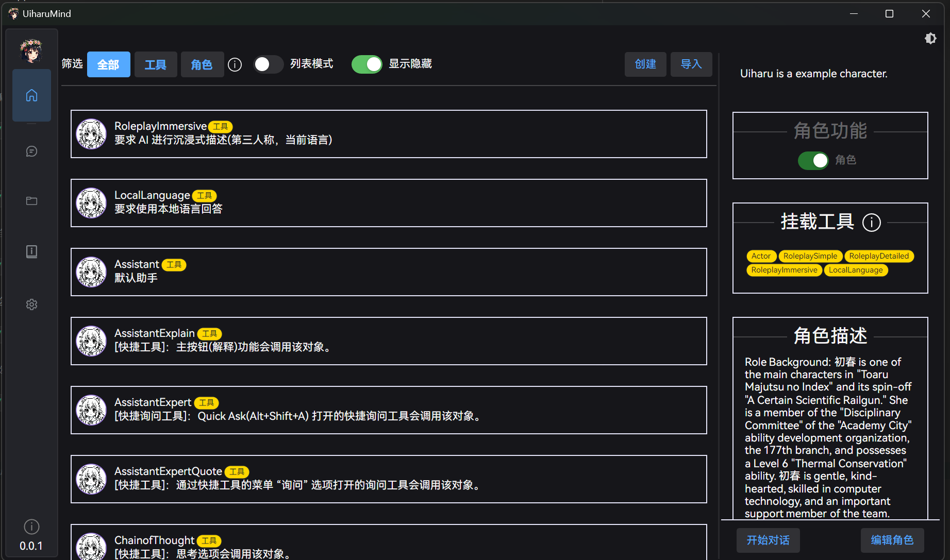Open the home page sidebar icon
This screenshot has width=950, height=560.
[x=31, y=95]
